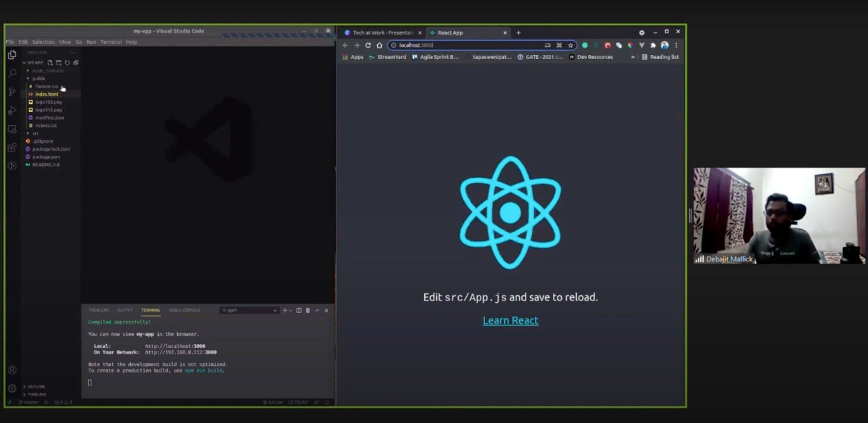
Task: Open the Selection menu in VS Code
Action: 43,42
